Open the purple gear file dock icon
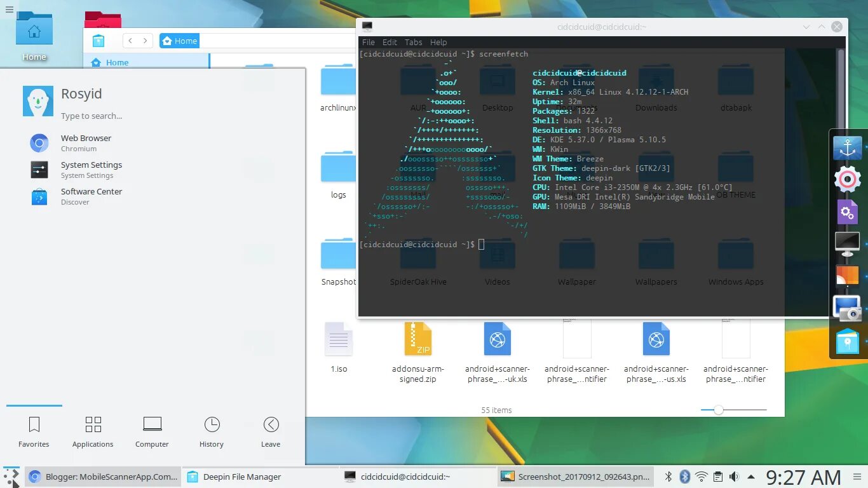The height and width of the screenshot is (488, 868). [848, 212]
